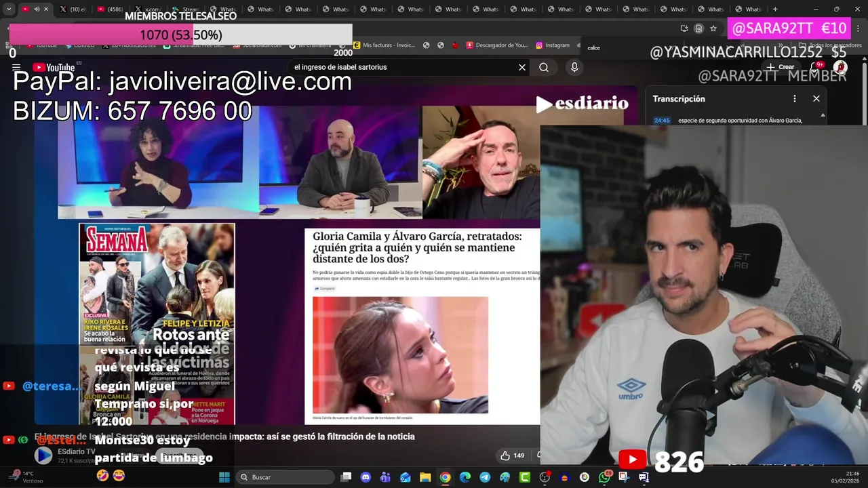Click the taskbar Buscar search box

pyautogui.click(x=285, y=477)
